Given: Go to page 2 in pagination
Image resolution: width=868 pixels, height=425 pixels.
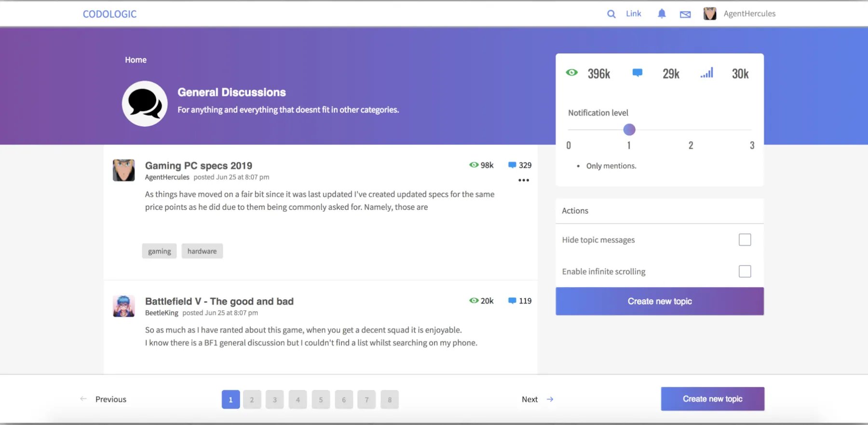Looking at the screenshot, I should [252, 399].
